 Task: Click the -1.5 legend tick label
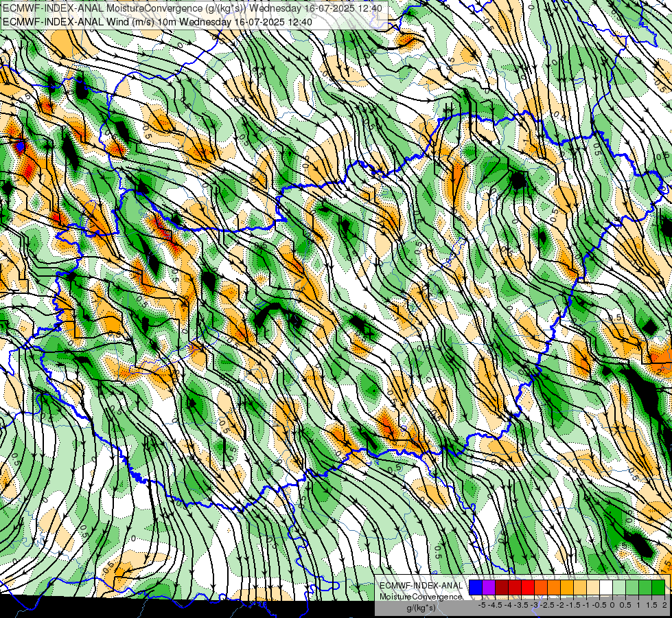pyautogui.click(x=575, y=605)
